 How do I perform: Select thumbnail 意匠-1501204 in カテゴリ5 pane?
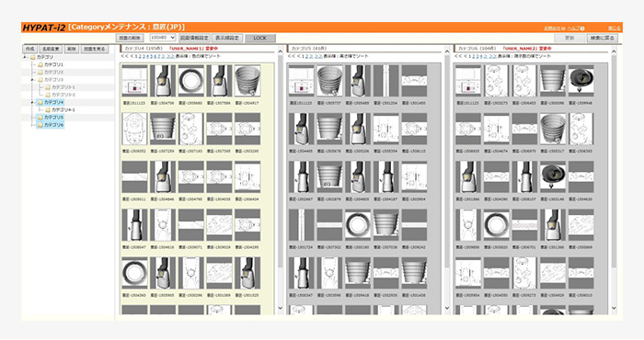click(386, 81)
